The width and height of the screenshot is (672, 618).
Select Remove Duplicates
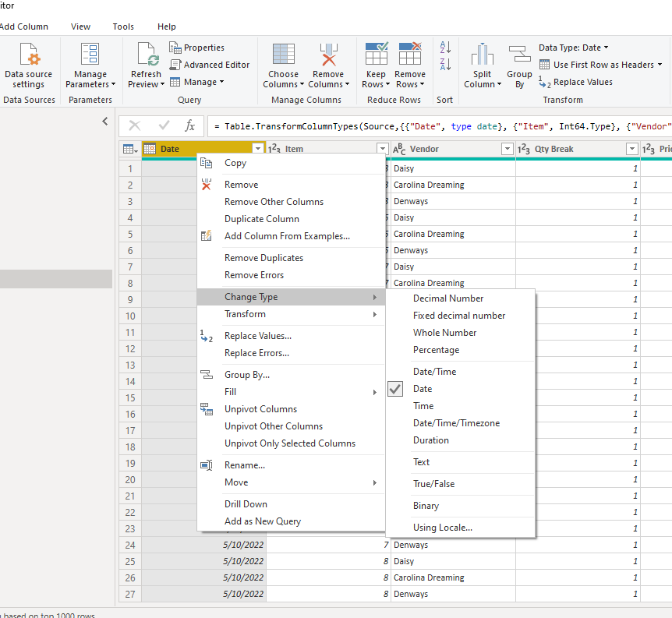pyautogui.click(x=291, y=258)
